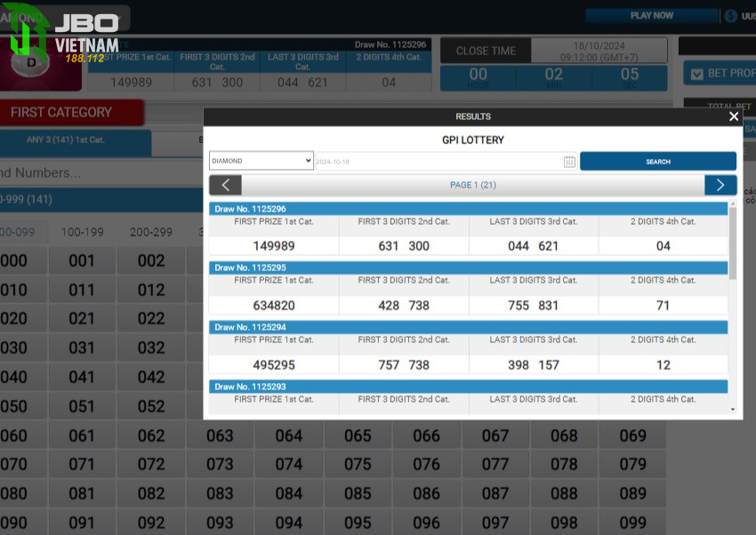Click 2 digits result 71
The image size is (756, 535).
[663, 306]
